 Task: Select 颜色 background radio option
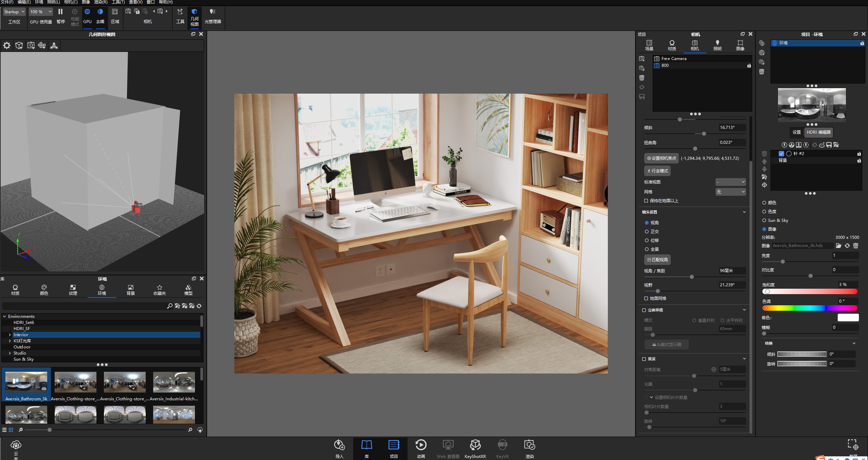764,203
